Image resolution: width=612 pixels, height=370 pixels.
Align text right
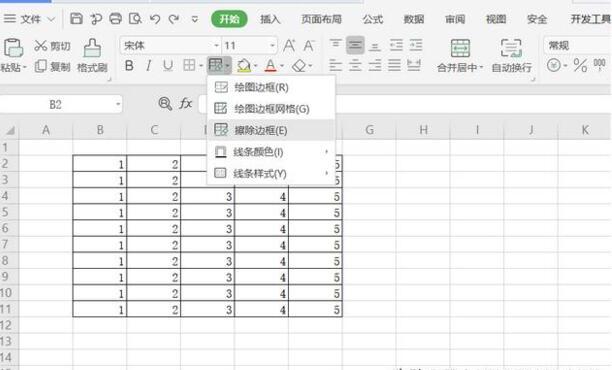click(375, 65)
